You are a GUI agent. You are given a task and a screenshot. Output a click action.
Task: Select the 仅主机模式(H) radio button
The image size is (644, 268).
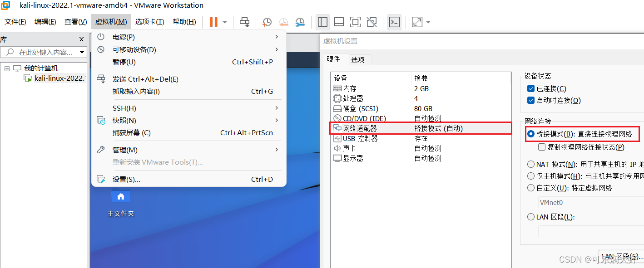(531, 176)
